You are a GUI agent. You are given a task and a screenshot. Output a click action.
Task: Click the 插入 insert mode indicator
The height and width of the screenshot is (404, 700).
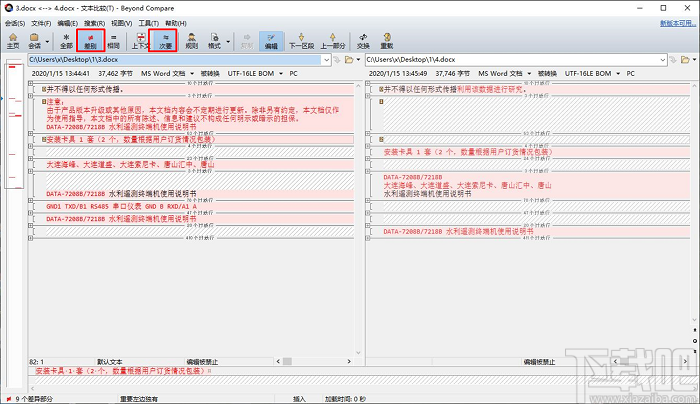tap(299, 399)
